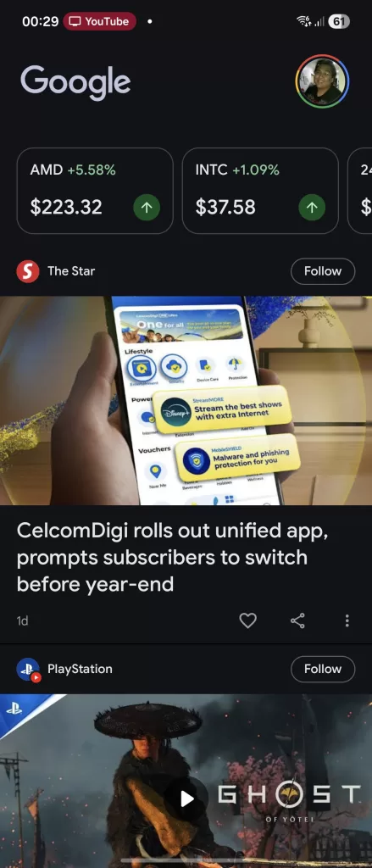Open the INTC stock card
This screenshot has width=372, height=868.
click(260, 191)
